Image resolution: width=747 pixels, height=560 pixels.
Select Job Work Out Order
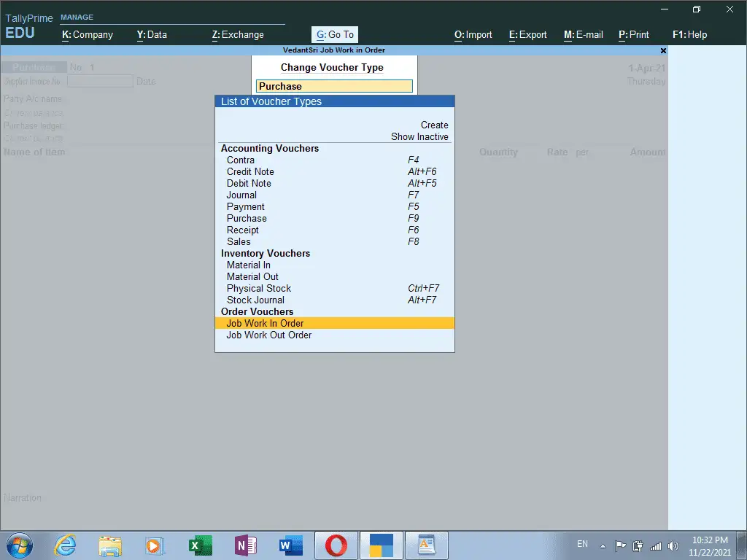(334, 335)
